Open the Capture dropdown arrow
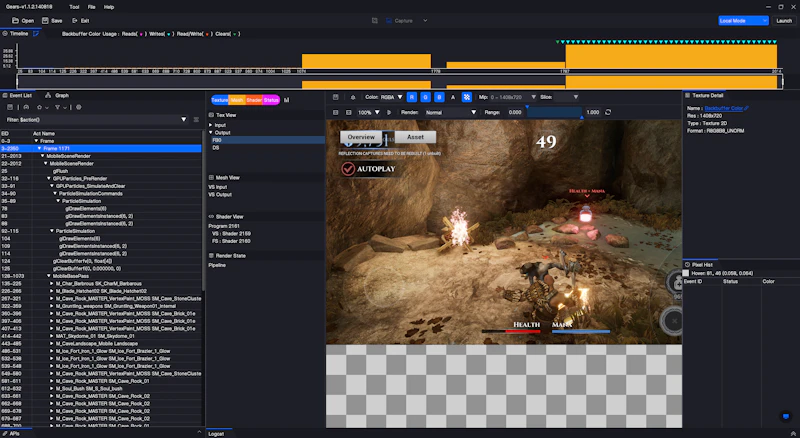This screenshot has height=438, width=800. click(x=425, y=20)
